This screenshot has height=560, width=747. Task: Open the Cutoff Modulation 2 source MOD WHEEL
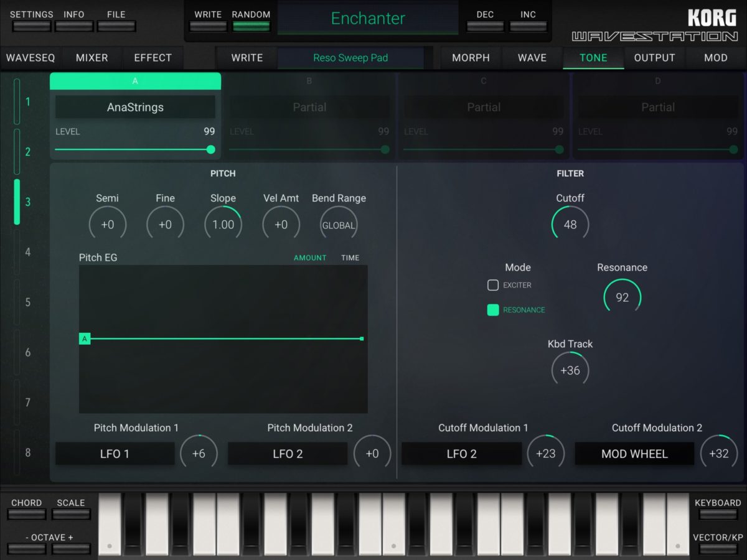[634, 454]
